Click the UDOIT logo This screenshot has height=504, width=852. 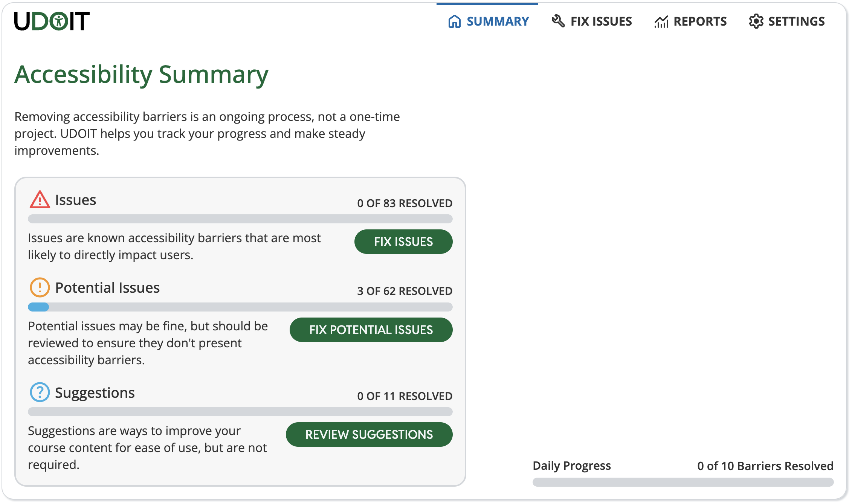click(x=52, y=21)
